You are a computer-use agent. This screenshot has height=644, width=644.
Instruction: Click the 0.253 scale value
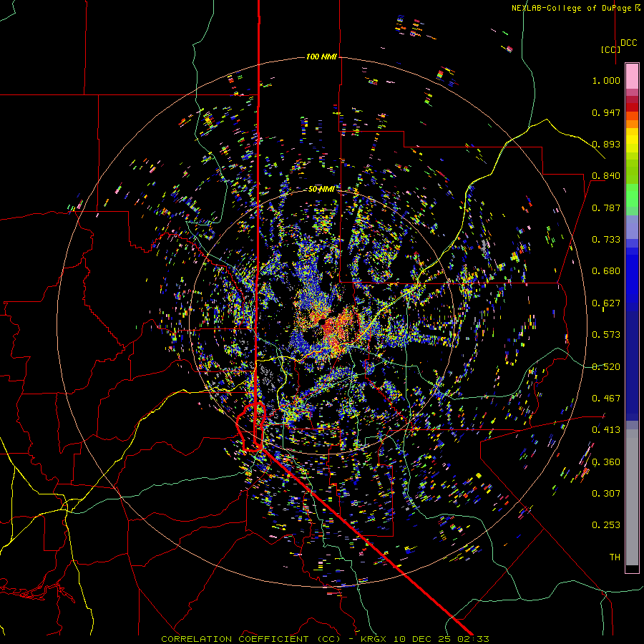tap(606, 525)
